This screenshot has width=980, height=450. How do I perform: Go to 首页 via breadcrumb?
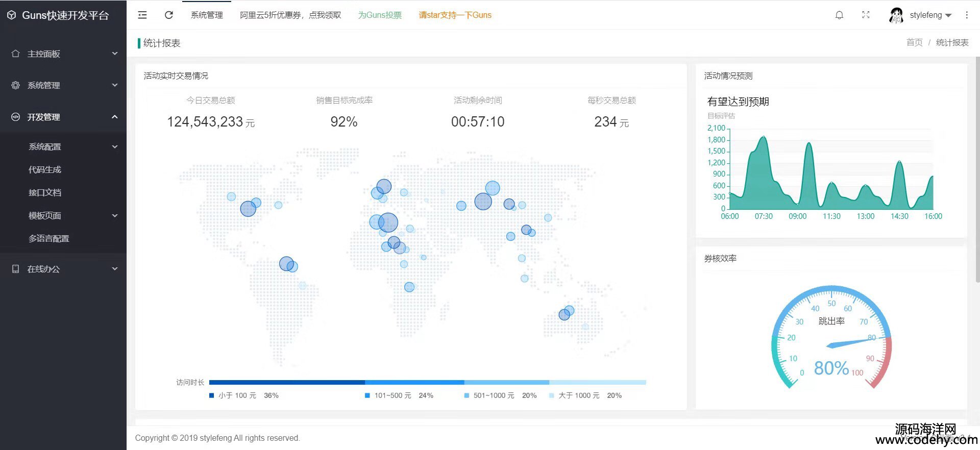(x=915, y=42)
